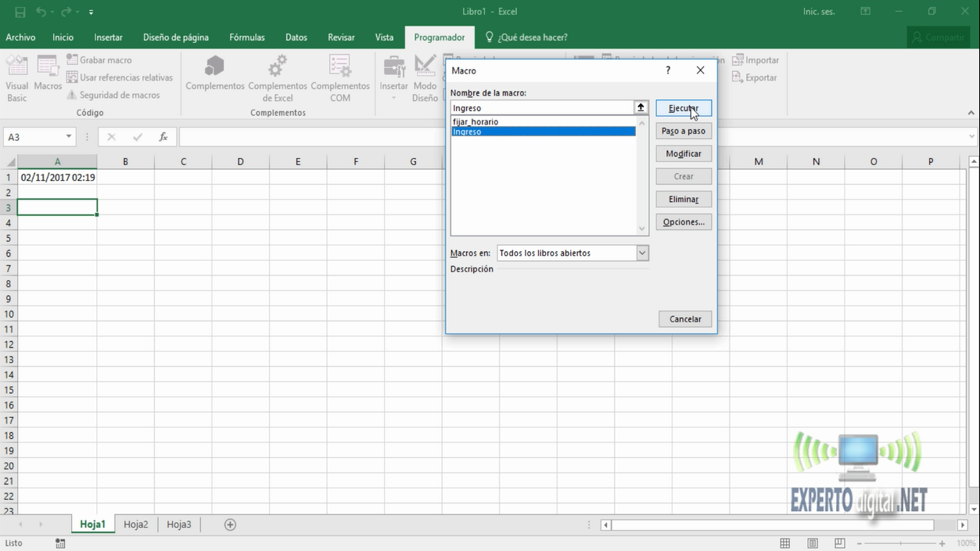Image resolution: width=980 pixels, height=551 pixels.
Task: Click the Insert Function fx icon
Action: [x=163, y=137]
